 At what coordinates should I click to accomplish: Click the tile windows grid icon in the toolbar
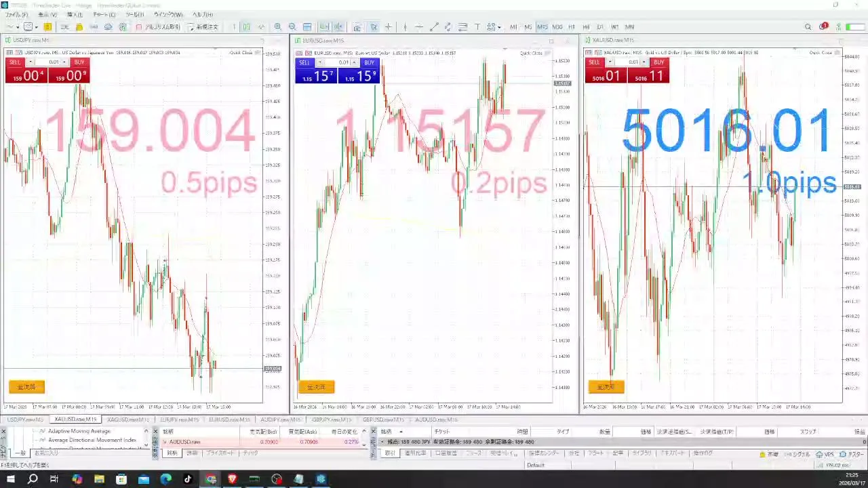click(307, 27)
